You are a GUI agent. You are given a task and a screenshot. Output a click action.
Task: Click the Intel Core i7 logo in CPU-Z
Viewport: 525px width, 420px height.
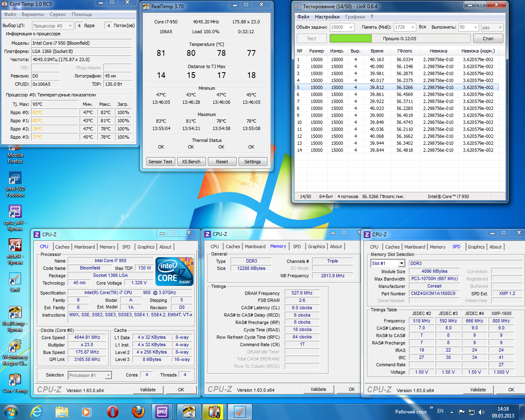point(174,271)
